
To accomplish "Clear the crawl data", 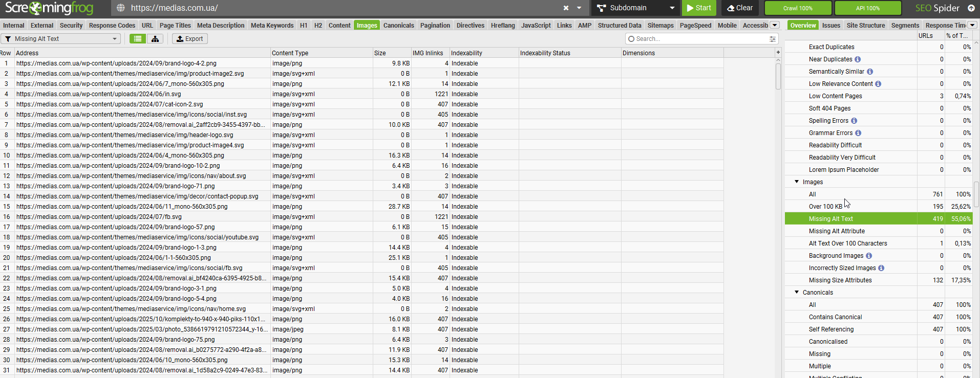I will (740, 8).
